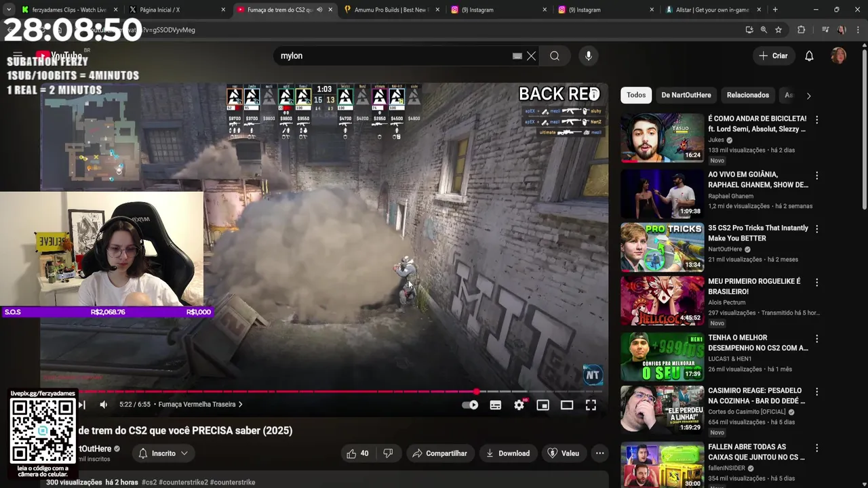Open options for Casimiro Reage video
868x488 pixels.
click(816, 392)
